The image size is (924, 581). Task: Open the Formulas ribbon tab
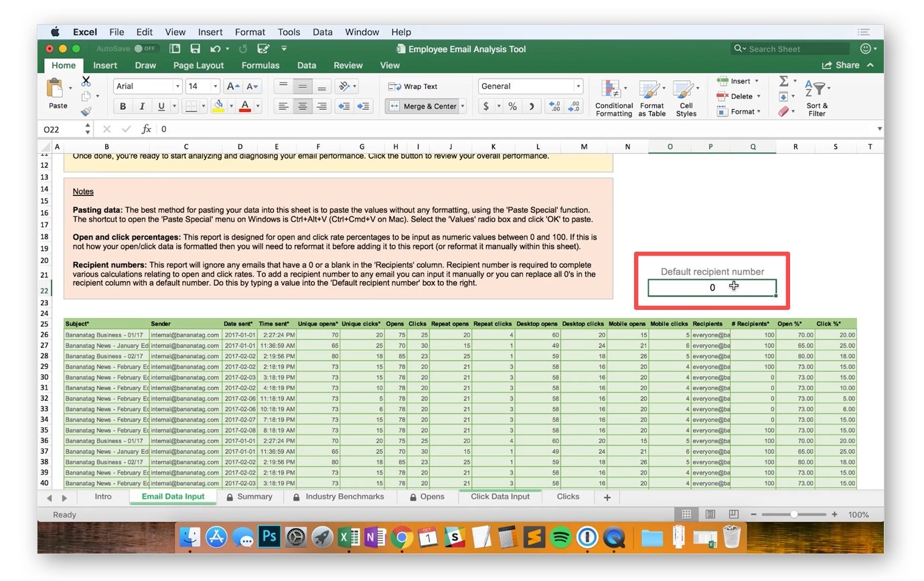coord(260,66)
